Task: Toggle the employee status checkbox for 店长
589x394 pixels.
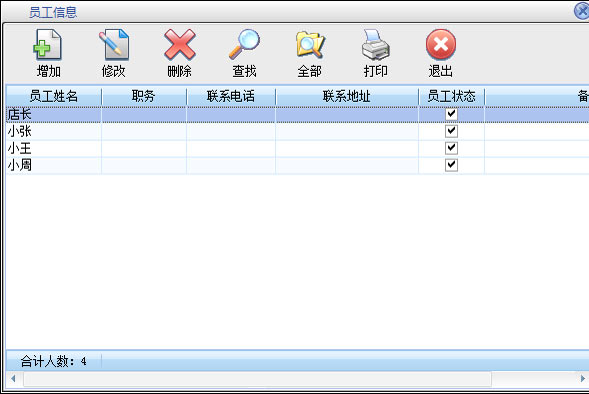Action: click(x=451, y=114)
